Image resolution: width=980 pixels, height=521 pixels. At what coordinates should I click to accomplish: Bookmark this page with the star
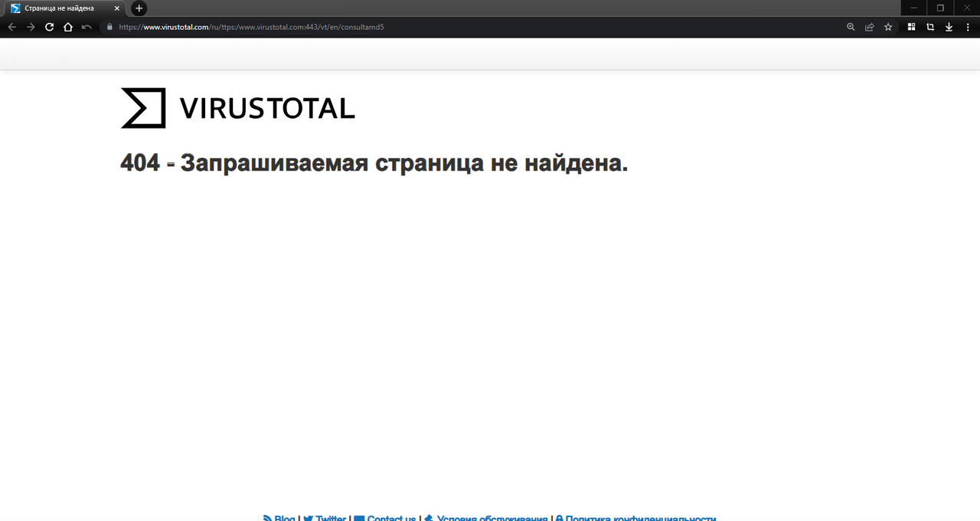[x=888, y=27]
